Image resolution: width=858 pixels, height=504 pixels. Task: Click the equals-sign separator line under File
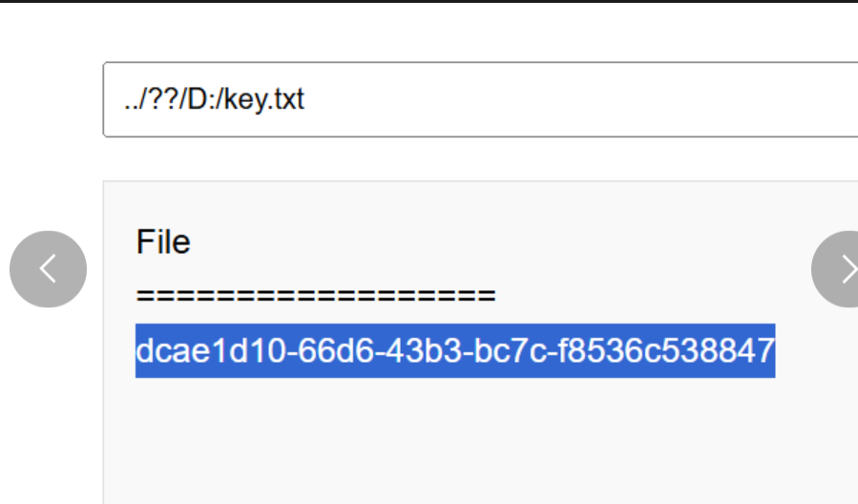[x=316, y=296]
